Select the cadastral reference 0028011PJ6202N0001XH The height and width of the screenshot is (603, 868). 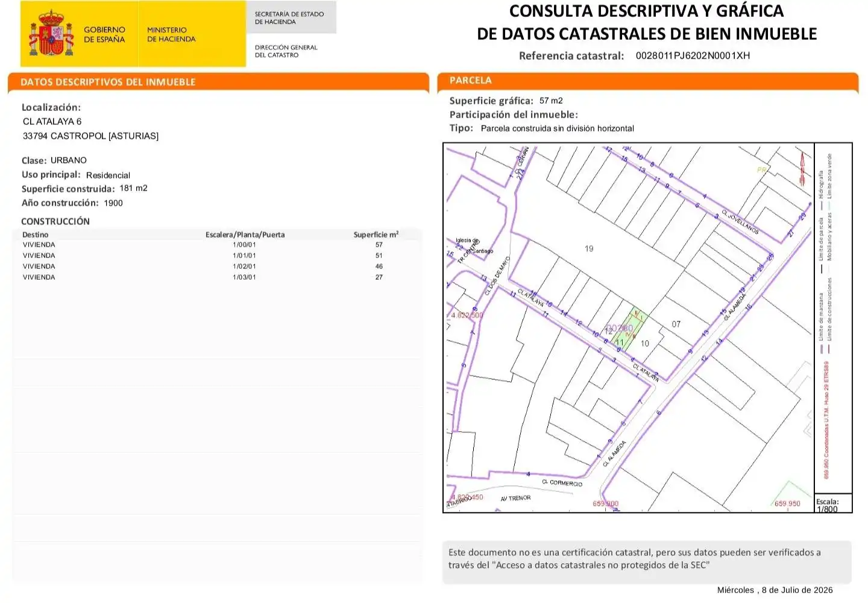(x=693, y=55)
